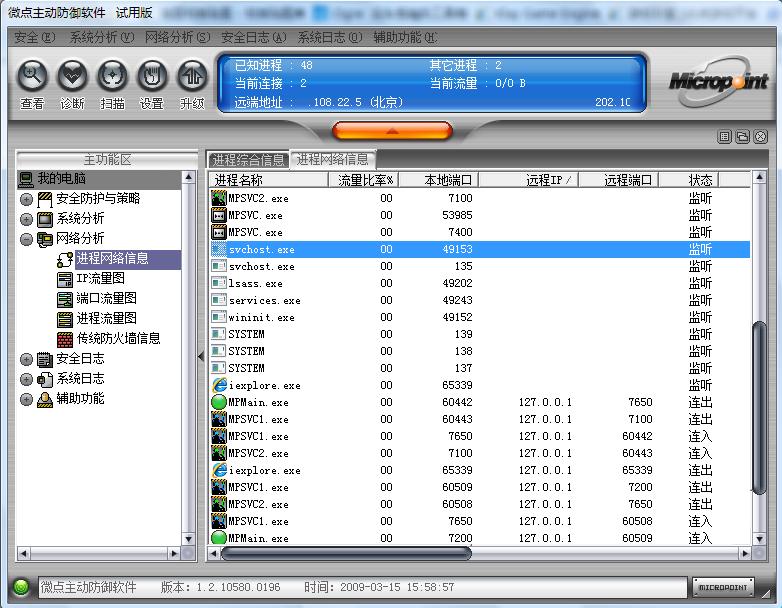
Task: Click process list scroll-up arrow
Action: (759, 178)
